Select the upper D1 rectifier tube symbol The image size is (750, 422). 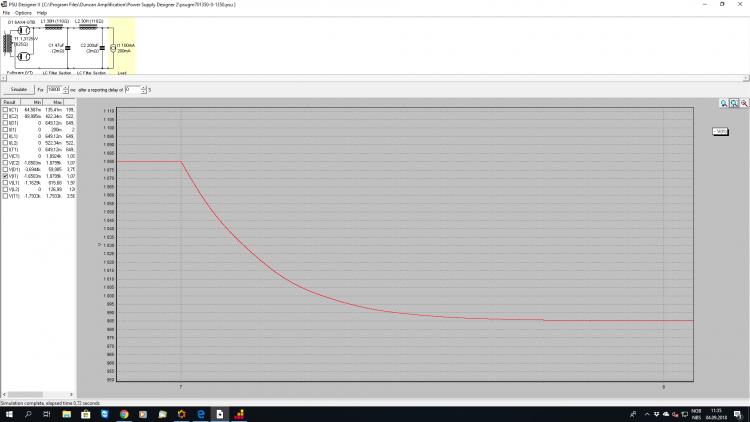coord(23,30)
